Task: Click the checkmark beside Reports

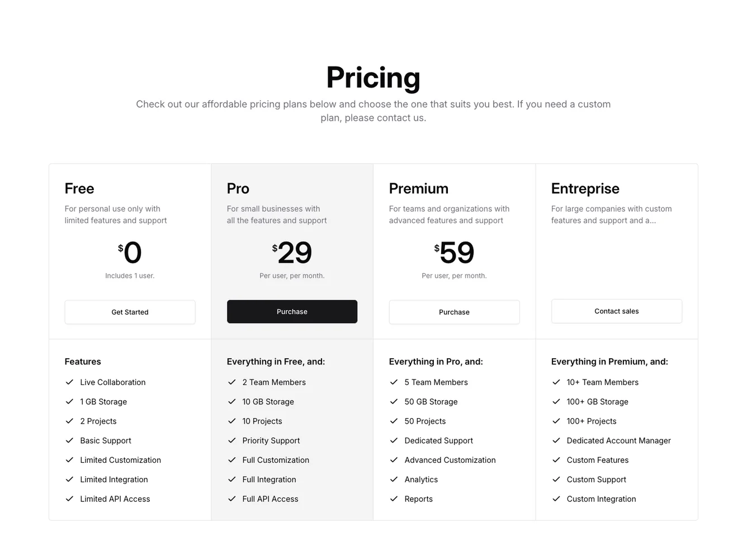Action: pyautogui.click(x=394, y=499)
